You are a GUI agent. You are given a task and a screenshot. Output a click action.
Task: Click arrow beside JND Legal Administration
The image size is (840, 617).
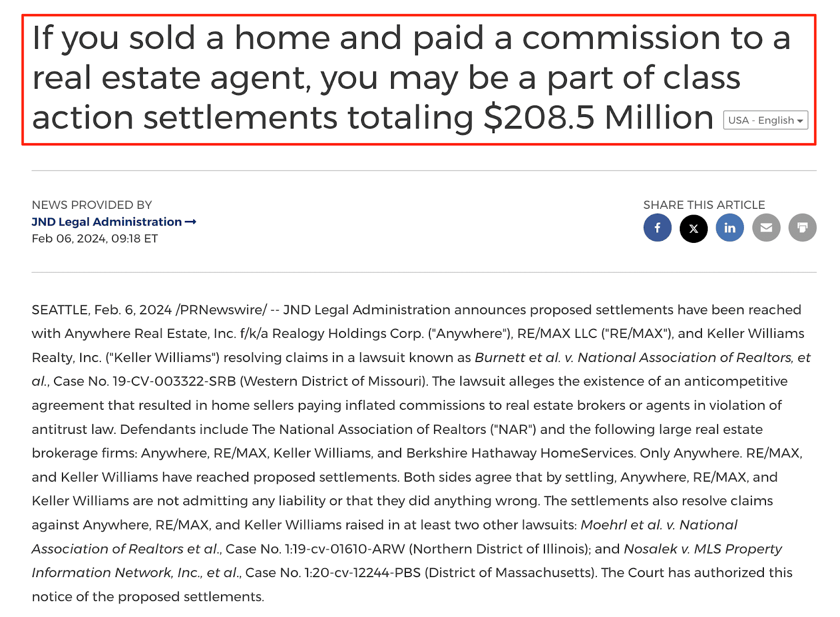point(191,222)
